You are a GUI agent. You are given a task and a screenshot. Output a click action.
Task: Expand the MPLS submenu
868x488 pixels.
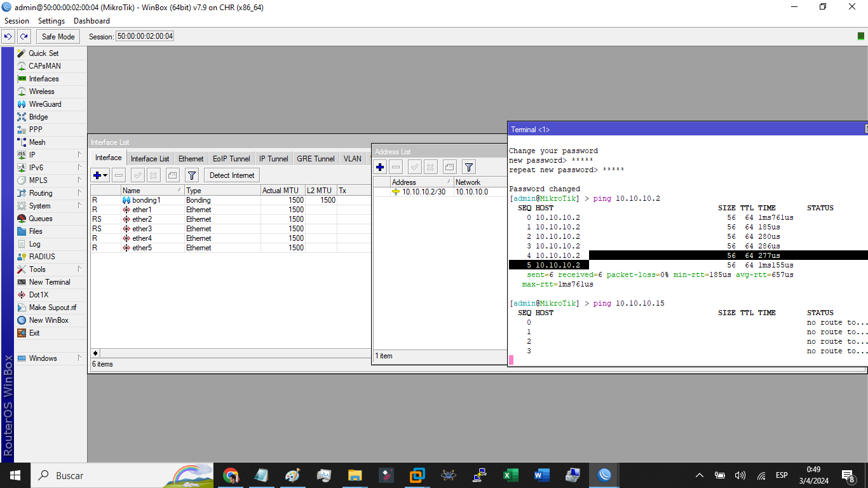coord(79,180)
